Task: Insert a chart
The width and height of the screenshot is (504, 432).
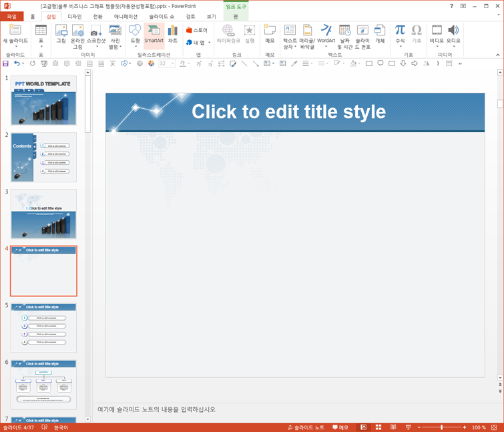Action: click(x=173, y=34)
